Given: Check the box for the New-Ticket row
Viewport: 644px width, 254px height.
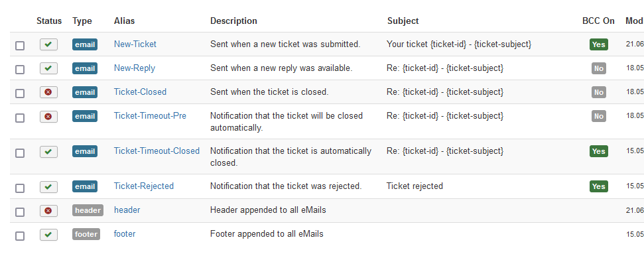Looking at the screenshot, I should pos(20,46).
